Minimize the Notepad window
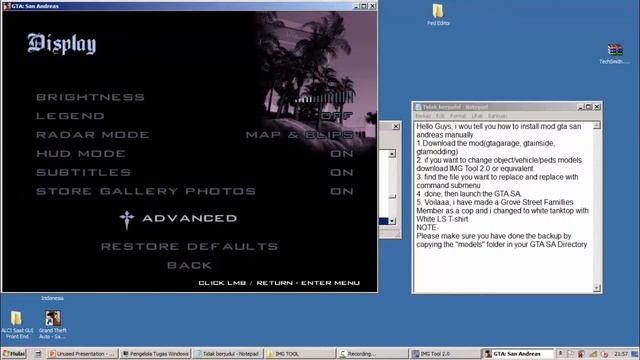The image size is (640, 360). [581, 107]
